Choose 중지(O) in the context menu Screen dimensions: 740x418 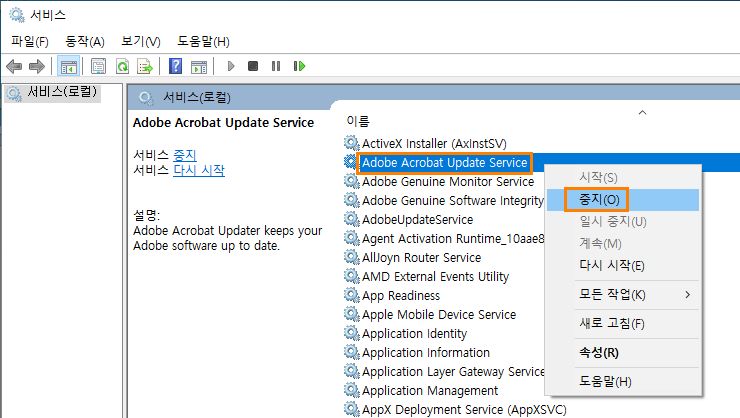(622, 200)
